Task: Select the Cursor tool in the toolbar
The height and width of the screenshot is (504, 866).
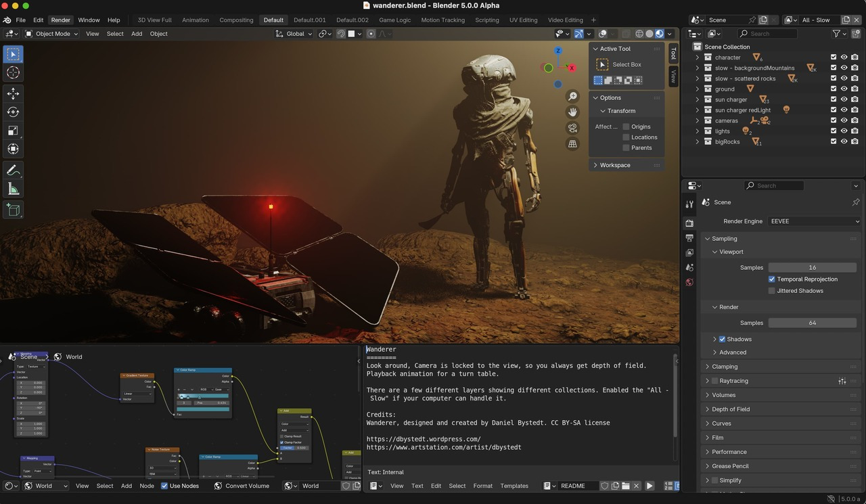Action: pos(13,72)
